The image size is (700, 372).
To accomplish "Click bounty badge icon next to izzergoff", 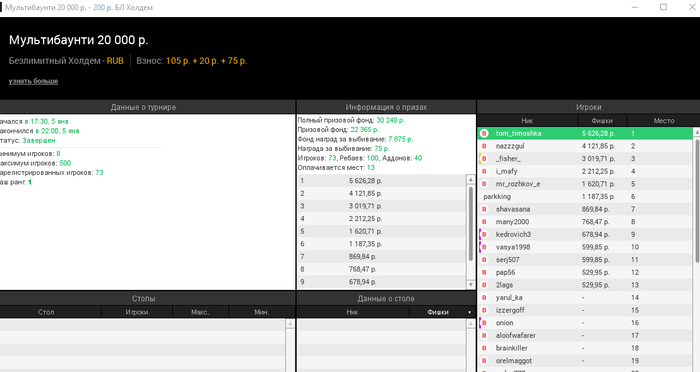I will point(484,310).
